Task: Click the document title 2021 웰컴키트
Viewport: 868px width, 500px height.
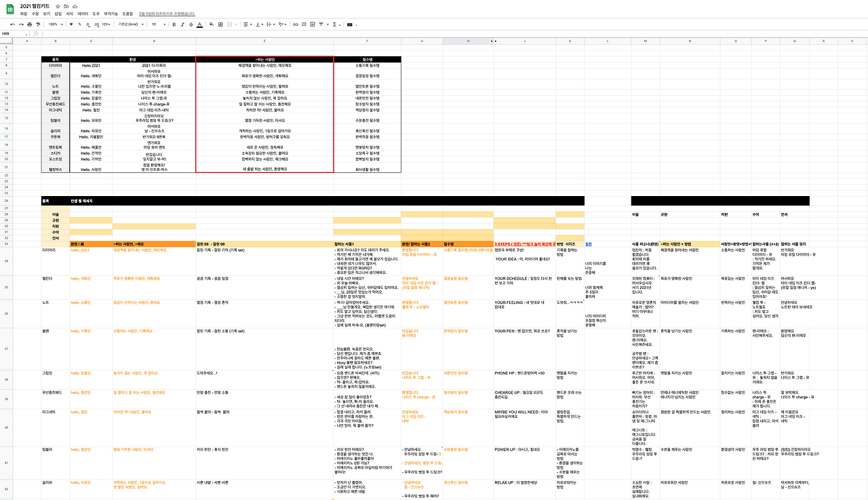Action: 36,6
